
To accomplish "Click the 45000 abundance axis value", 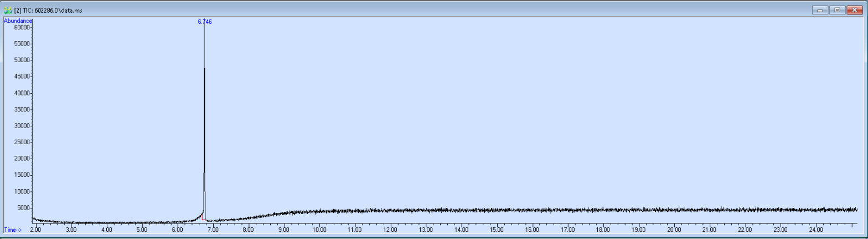I will [21, 76].
